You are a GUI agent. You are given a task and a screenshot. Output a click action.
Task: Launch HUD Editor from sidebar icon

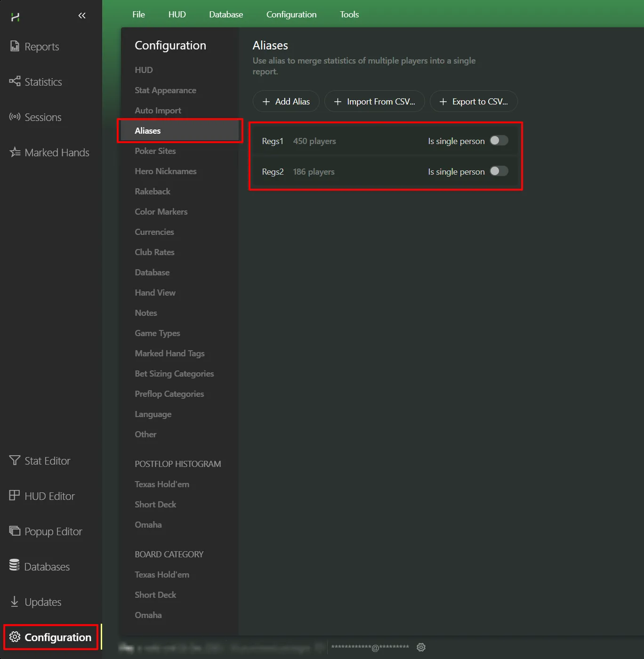[x=15, y=496]
